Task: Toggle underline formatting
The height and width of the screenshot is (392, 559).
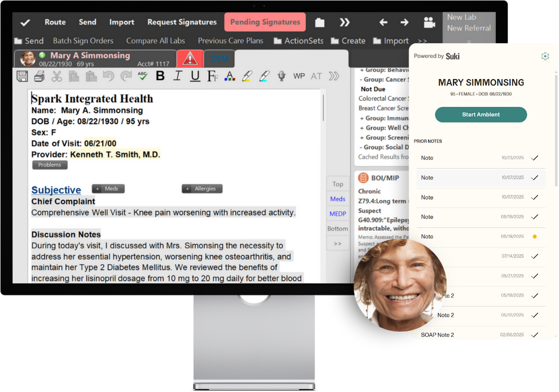Action: click(x=195, y=76)
